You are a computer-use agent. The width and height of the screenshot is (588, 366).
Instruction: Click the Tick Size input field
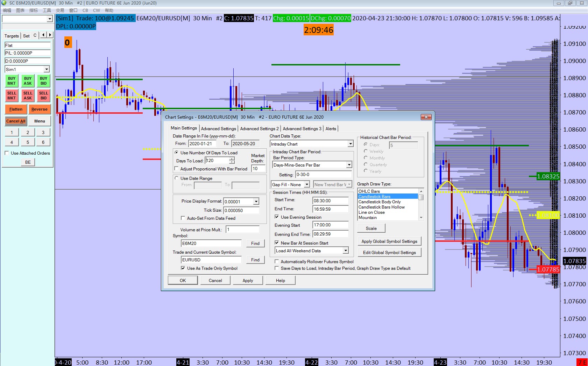[241, 210]
